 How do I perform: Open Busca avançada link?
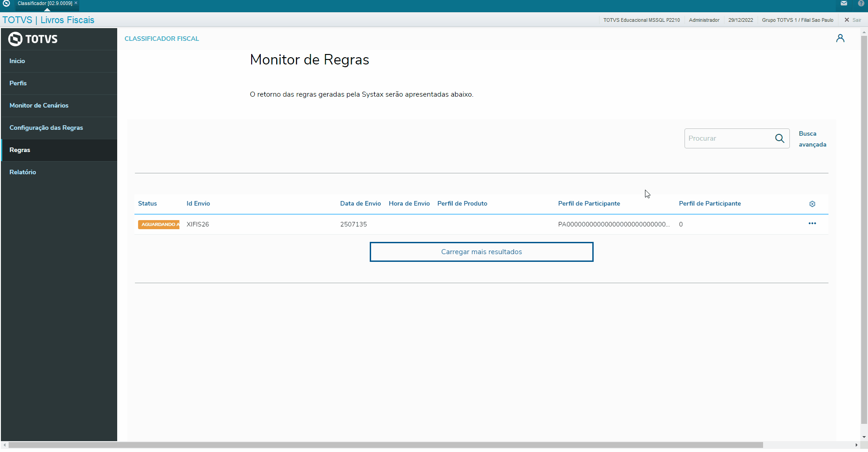[813, 139]
